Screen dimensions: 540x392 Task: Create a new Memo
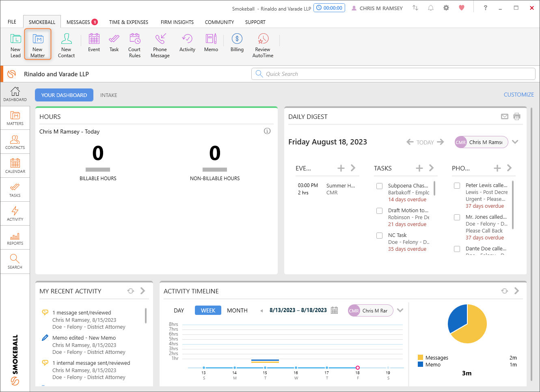pos(211,43)
